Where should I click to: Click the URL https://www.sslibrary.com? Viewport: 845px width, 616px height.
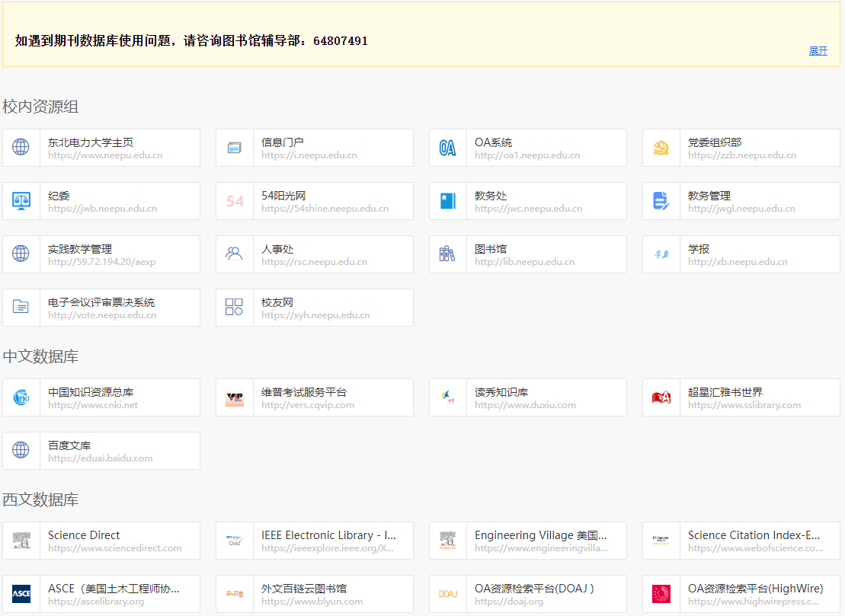point(744,405)
